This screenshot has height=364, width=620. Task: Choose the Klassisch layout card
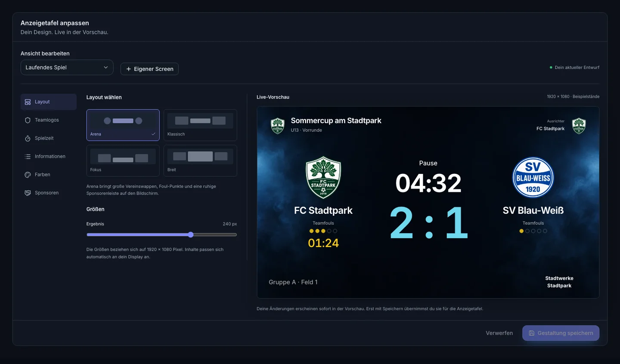pos(200,125)
